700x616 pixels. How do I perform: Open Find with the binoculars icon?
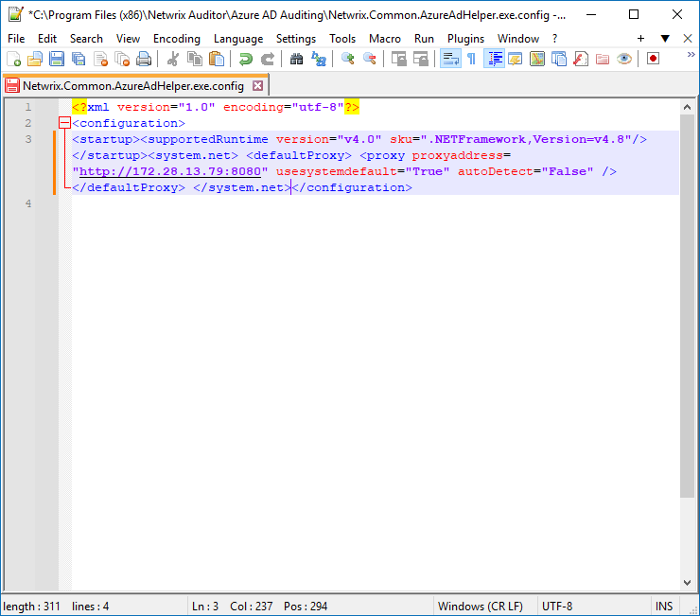point(296,59)
